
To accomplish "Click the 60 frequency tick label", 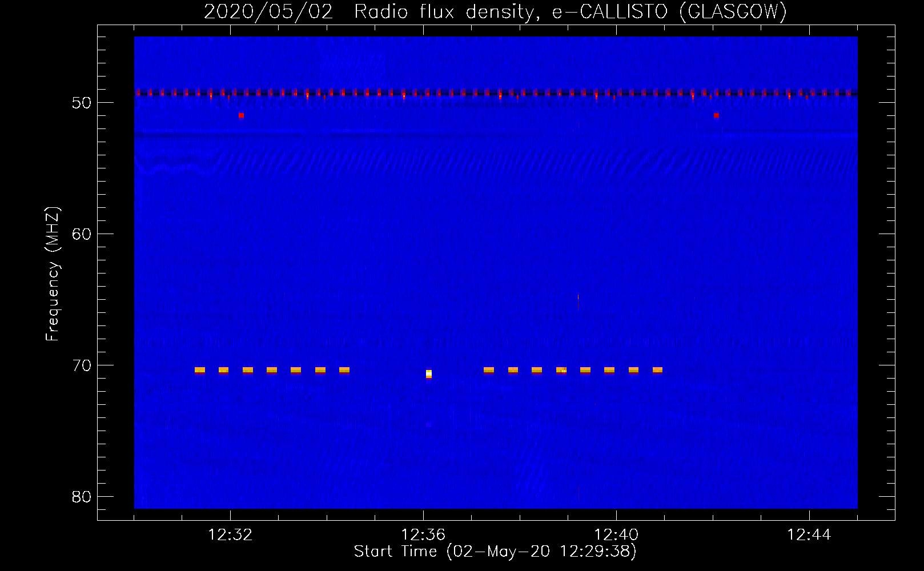I will [x=81, y=234].
